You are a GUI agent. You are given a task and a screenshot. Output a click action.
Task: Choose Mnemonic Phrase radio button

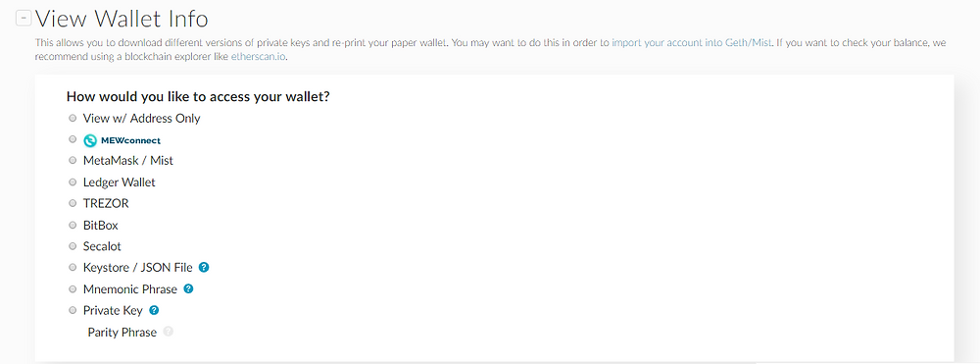(x=73, y=289)
